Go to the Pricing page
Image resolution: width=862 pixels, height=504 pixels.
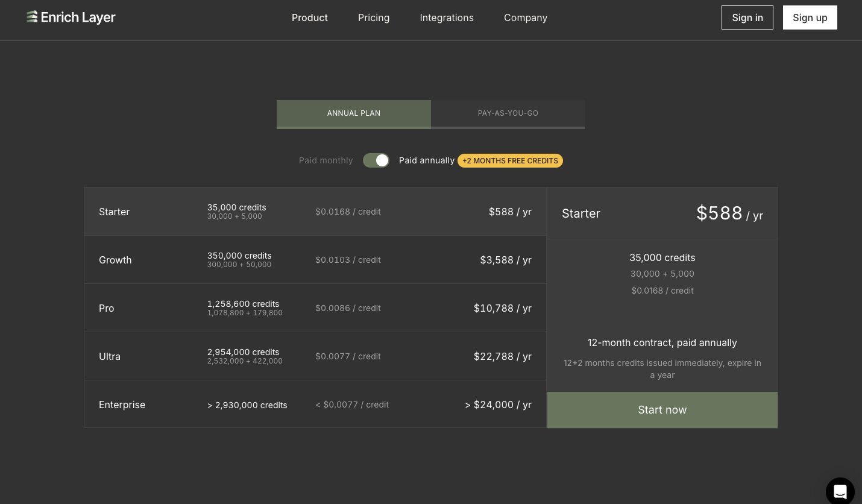tap(374, 17)
